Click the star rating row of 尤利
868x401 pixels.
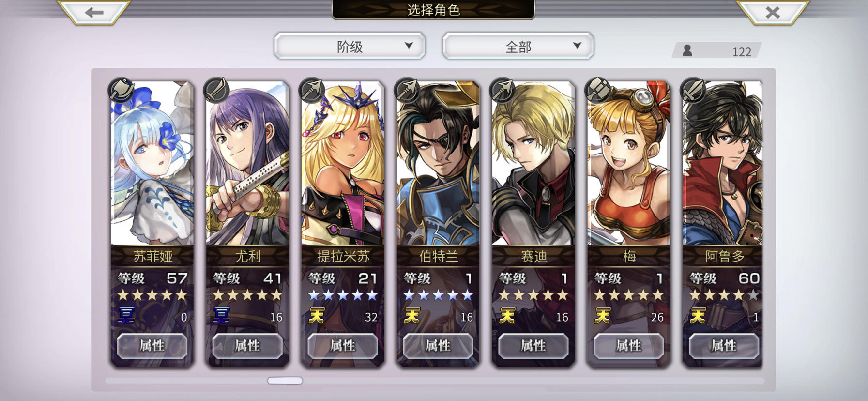pos(247,295)
